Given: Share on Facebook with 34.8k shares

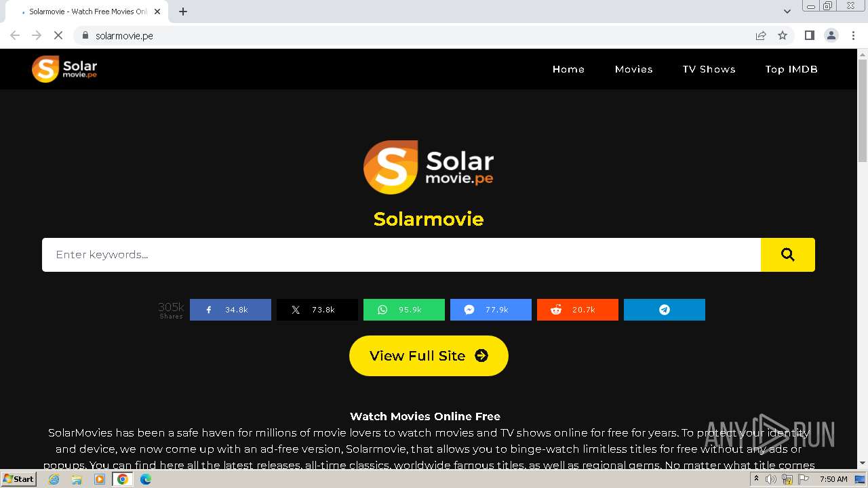Looking at the screenshot, I should pos(231,310).
